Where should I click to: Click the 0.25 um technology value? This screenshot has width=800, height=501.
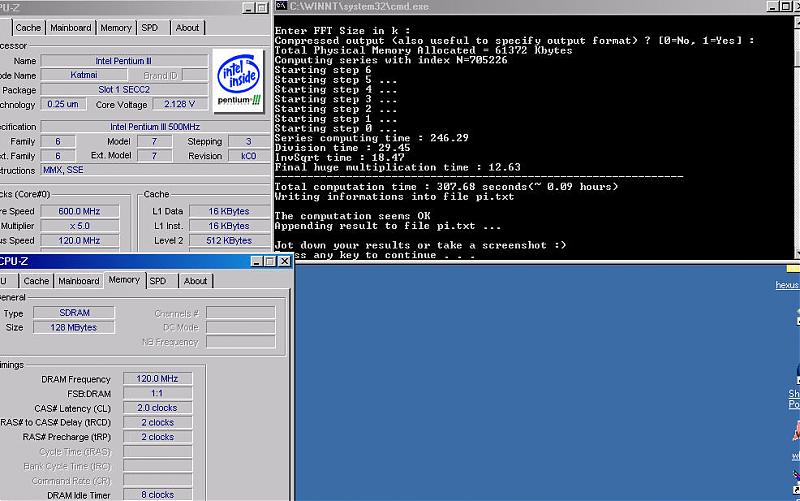63,104
